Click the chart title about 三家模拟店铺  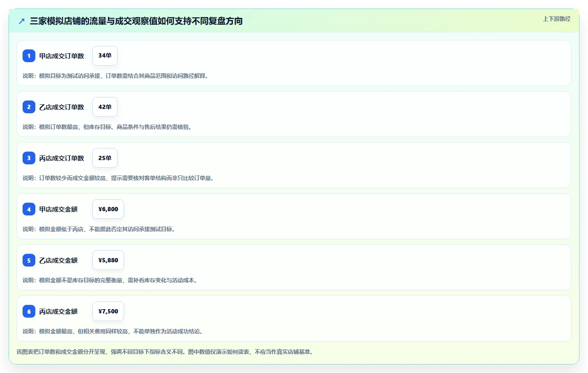click(136, 21)
